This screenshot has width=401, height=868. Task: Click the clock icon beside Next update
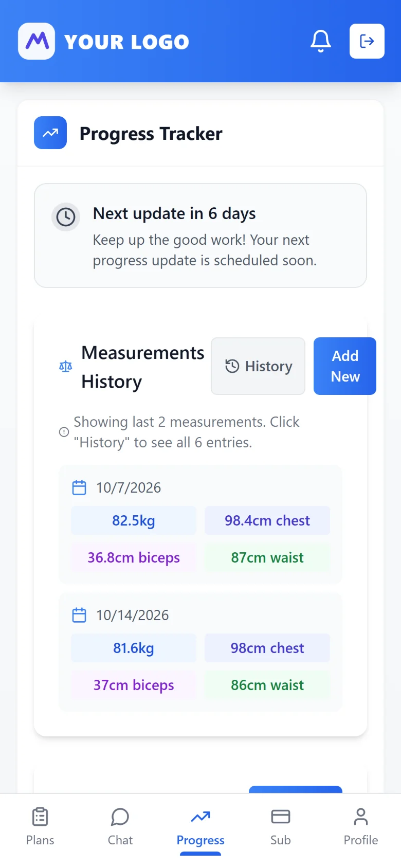point(66,217)
